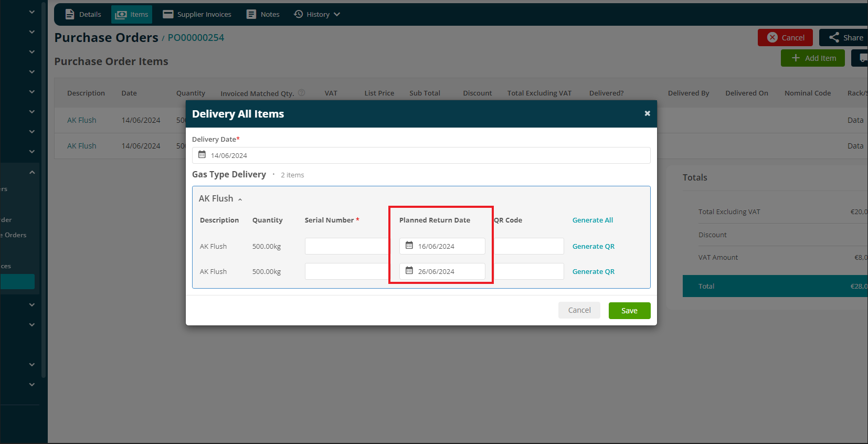Viewport: 868px width, 444px height.
Task: Click the '2 items' count label
Action: pyautogui.click(x=292, y=175)
